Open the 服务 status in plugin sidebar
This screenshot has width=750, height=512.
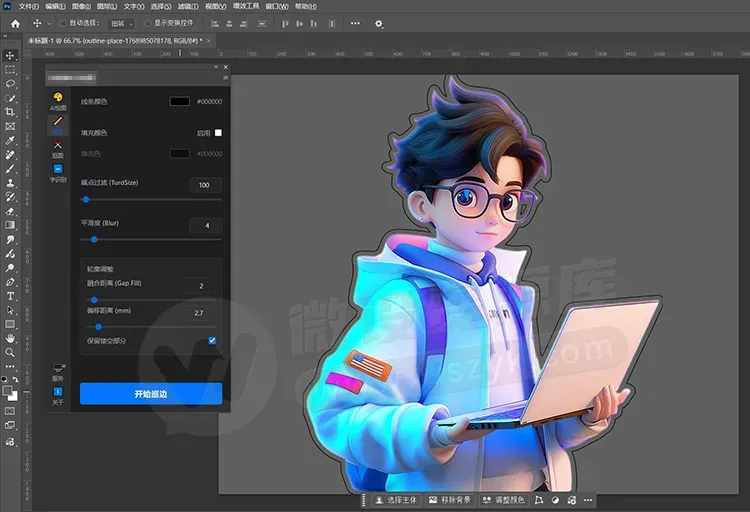58,372
